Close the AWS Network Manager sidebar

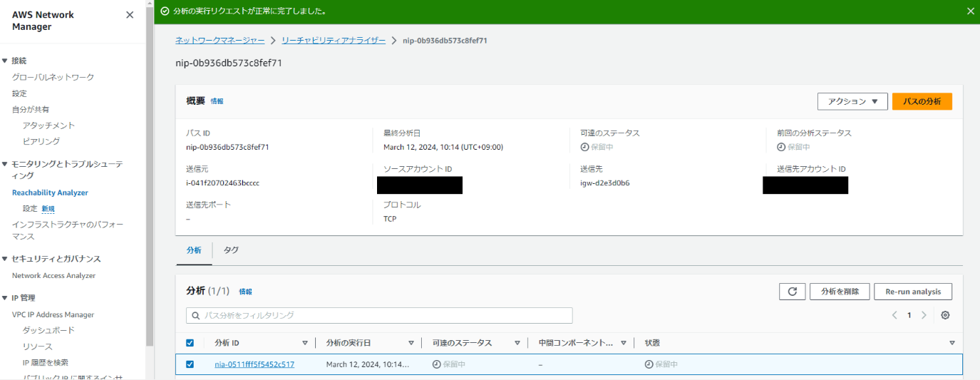(129, 15)
